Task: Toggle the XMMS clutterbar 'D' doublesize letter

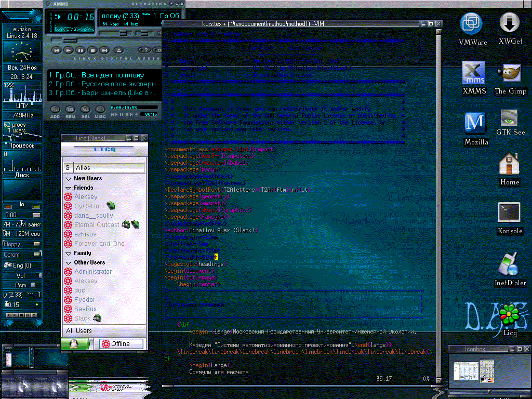Action: [51, 26]
